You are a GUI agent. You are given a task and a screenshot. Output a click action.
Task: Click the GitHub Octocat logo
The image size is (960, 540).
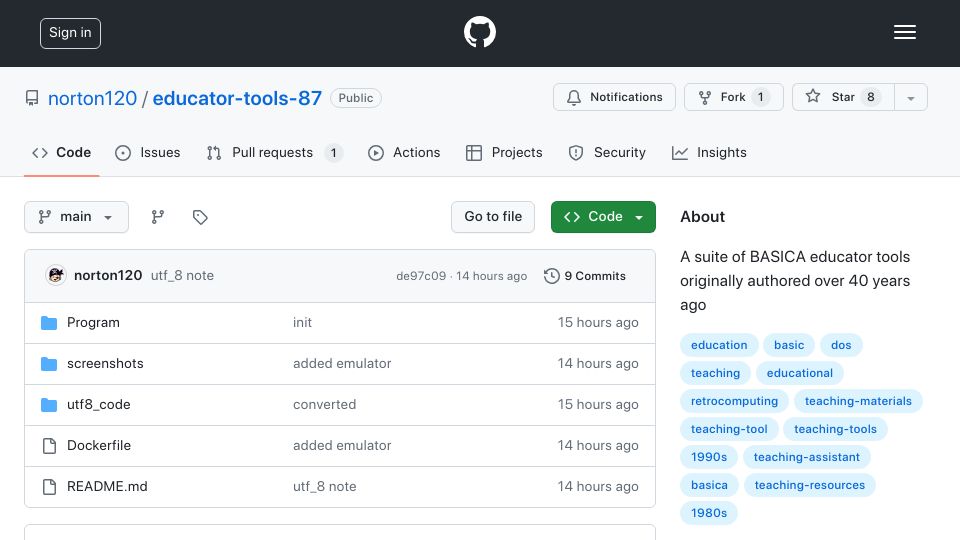tap(479, 32)
